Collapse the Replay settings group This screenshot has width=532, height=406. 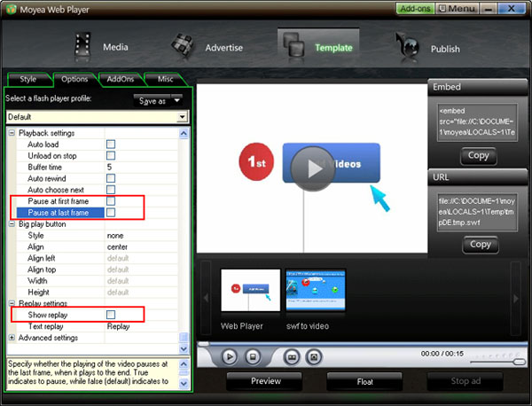[x=12, y=303]
